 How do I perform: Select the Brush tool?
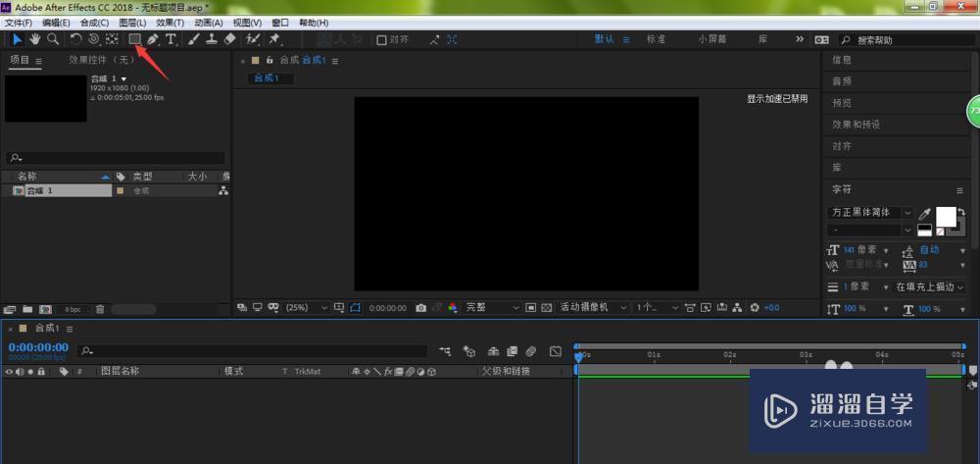click(x=194, y=39)
